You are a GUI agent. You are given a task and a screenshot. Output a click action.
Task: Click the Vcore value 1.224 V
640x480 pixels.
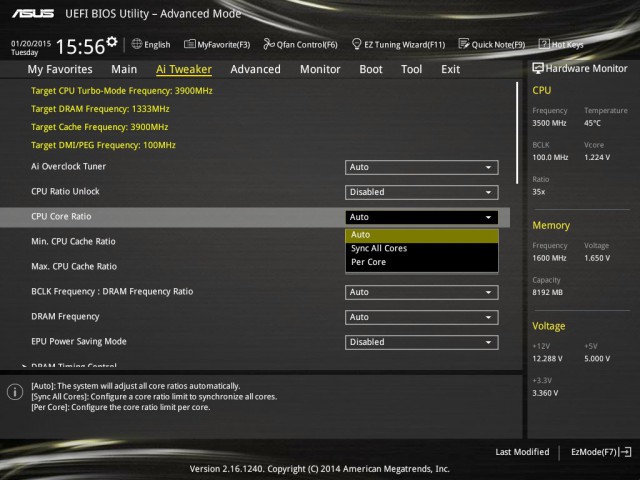pos(597,158)
